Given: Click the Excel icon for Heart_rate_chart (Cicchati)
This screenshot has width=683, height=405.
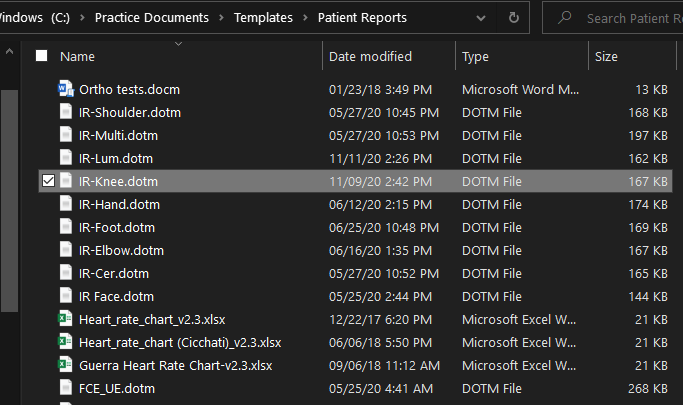Looking at the screenshot, I should (66, 342).
